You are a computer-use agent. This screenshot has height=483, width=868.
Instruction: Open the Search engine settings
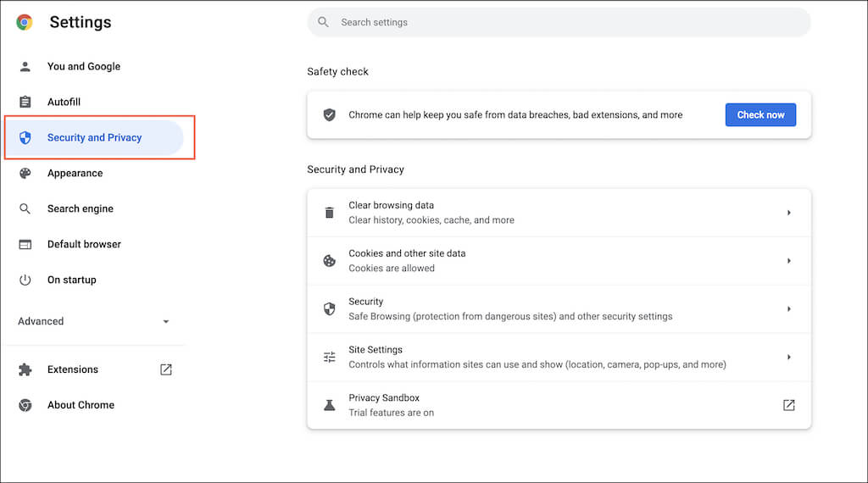pos(80,208)
